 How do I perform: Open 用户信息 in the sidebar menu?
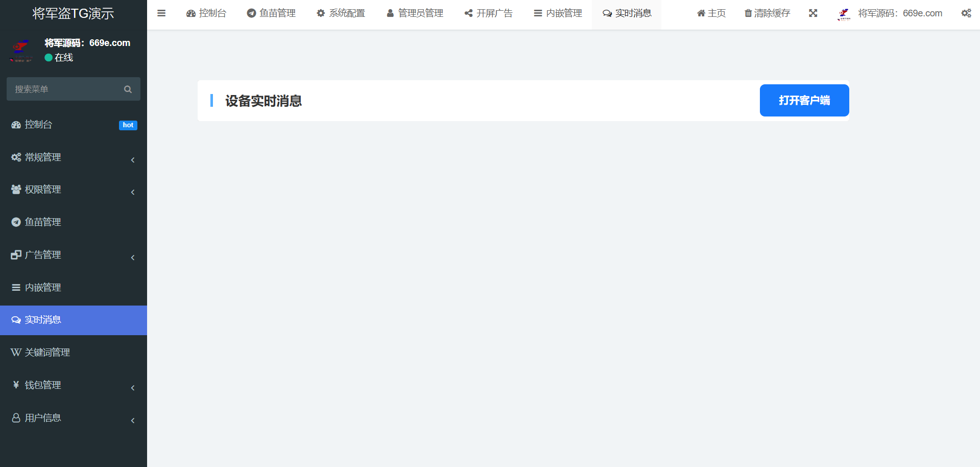coord(74,418)
